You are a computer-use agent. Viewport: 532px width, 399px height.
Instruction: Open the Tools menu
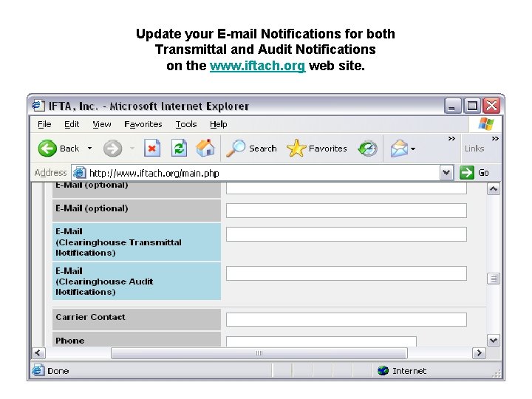pos(186,125)
